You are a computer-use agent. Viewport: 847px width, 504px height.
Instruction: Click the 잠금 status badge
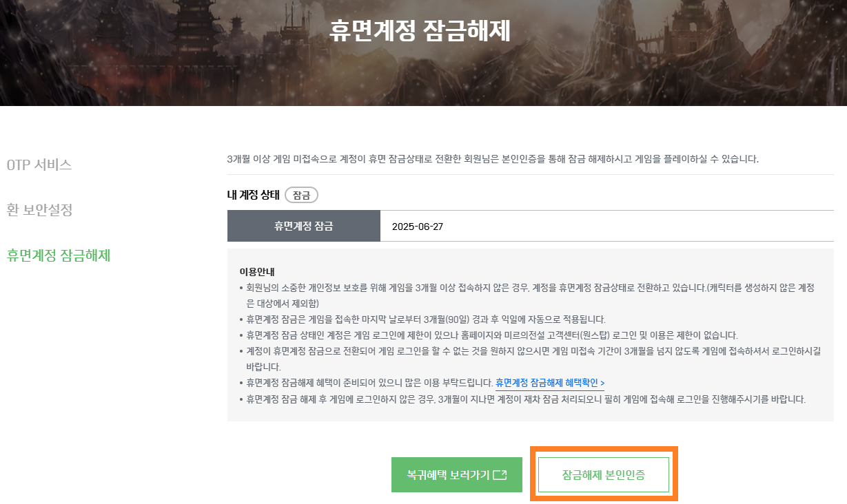[301, 195]
